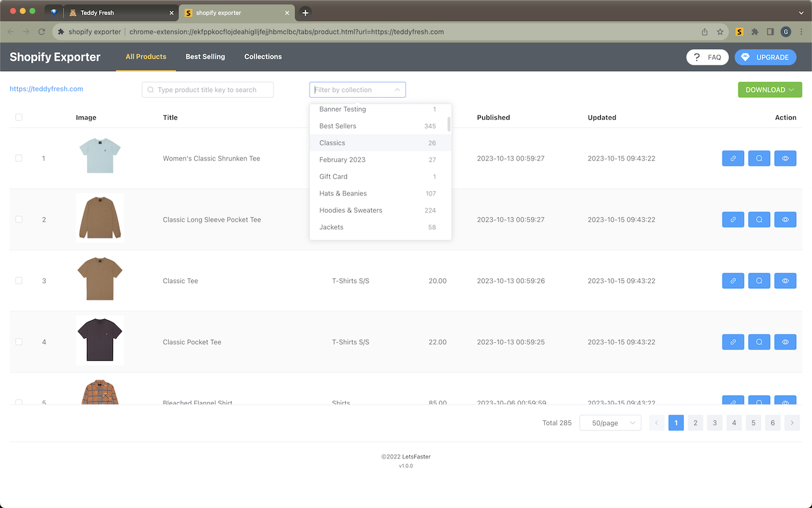This screenshot has height=508, width=812.
Task: Search icon in Classic Tee row
Action: [759, 281]
